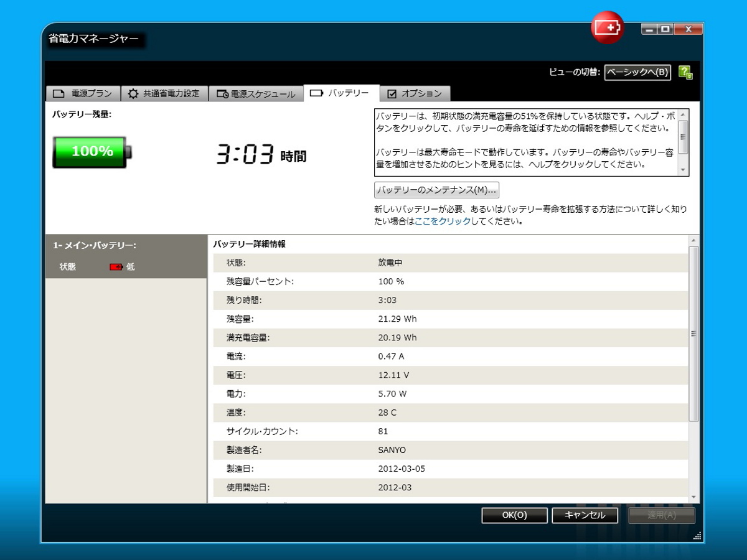
Task: Click the green 100% battery gauge icon
Action: [92, 152]
